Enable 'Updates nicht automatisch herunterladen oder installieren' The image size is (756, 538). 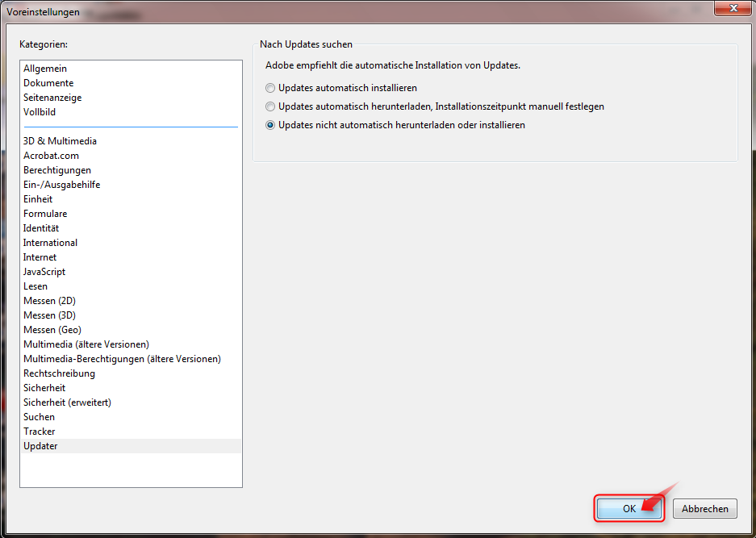click(x=270, y=125)
